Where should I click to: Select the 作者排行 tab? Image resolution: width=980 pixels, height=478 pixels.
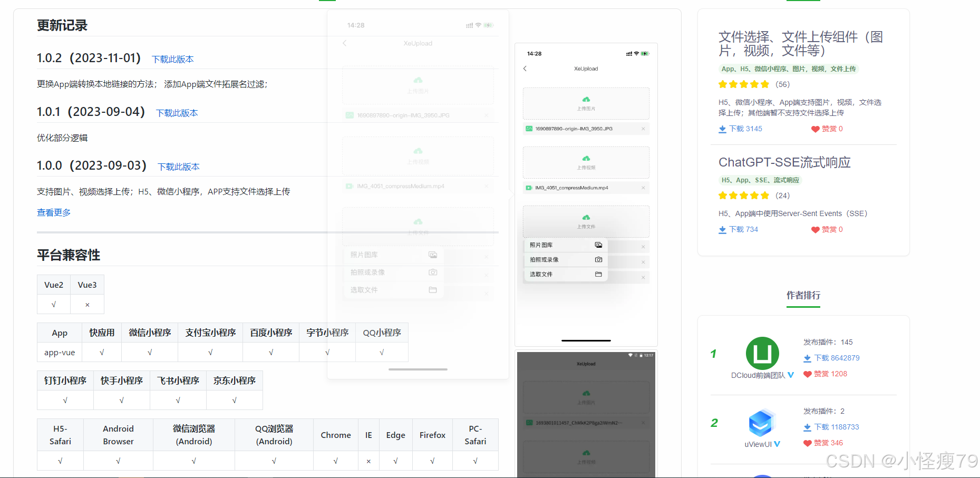(803, 296)
